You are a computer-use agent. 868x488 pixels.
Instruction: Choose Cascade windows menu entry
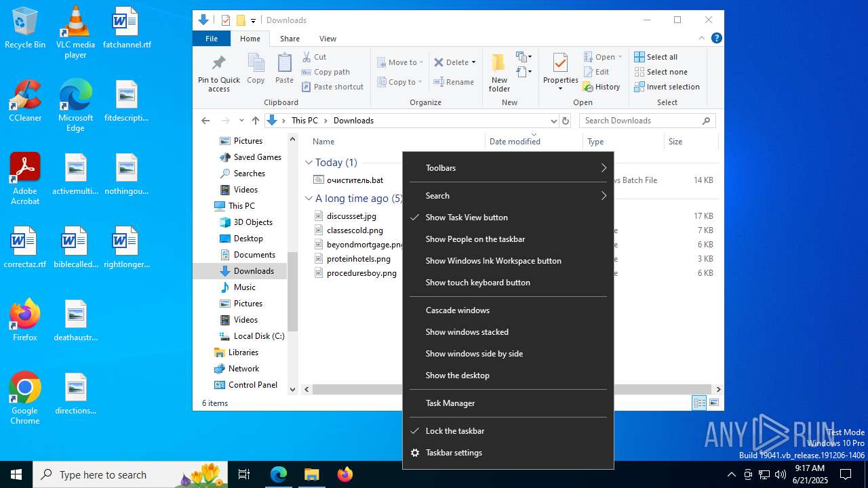coord(508,310)
